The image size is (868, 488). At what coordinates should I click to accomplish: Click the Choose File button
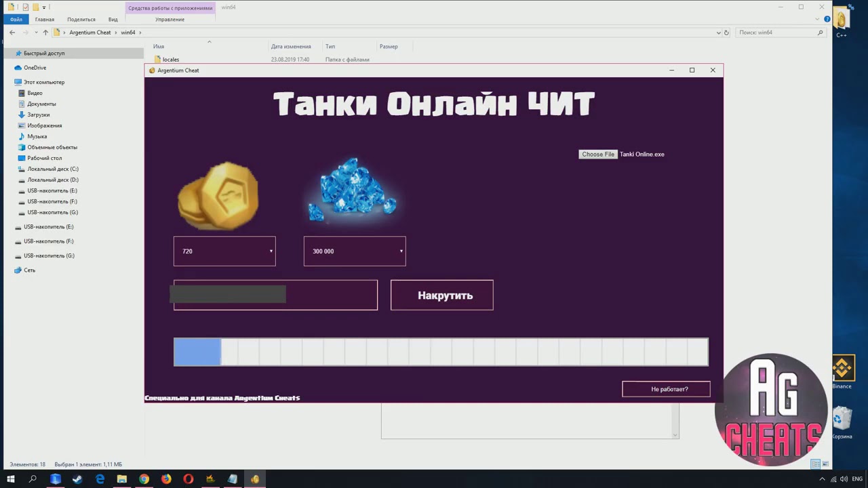(x=598, y=154)
